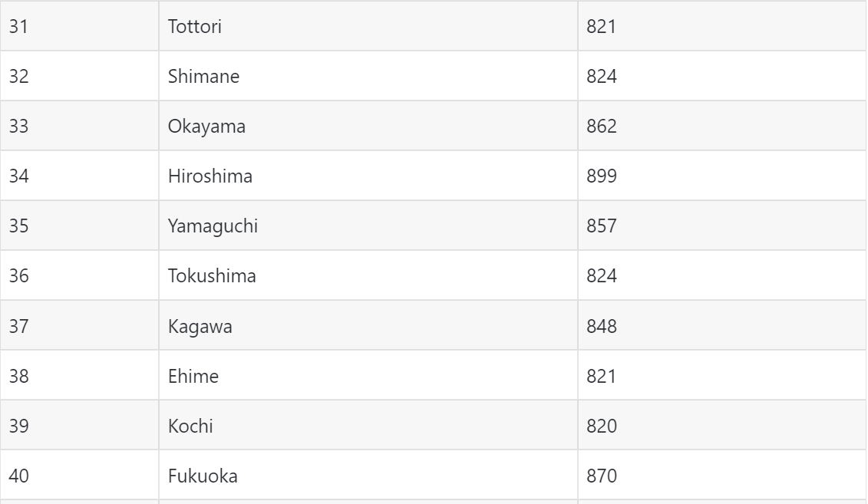This screenshot has width=868, height=504.
Task: Click row number 34 cell
Action: [x=79, y=176]
